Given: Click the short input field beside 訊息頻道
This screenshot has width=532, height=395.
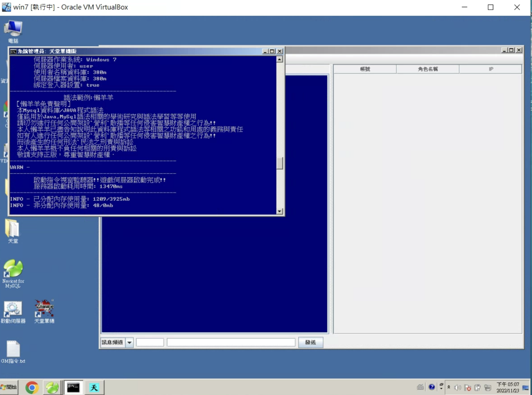Looking at the screenshot, I should (150, 342).
